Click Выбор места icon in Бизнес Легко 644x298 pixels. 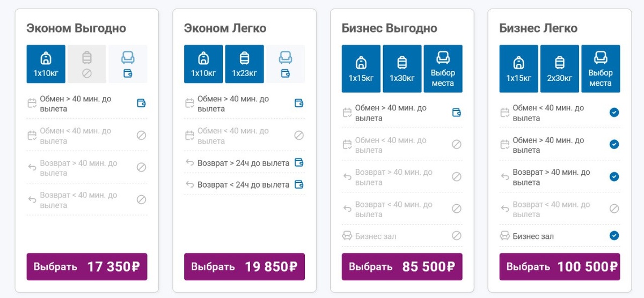point(600,69)
